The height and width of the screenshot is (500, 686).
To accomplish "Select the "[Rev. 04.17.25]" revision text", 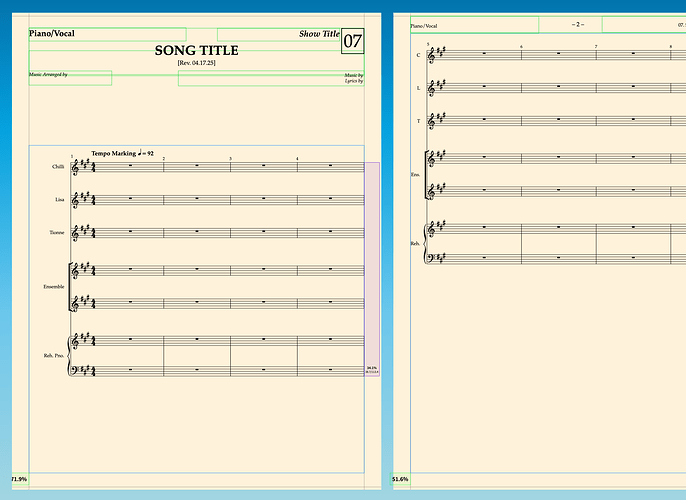I will (196, 63).
